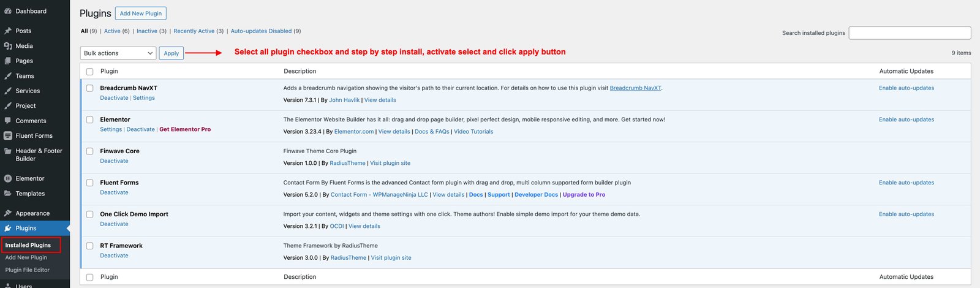View details of One Click Demo Import
This screenshot has height=288, width=980.
(364, 226)
